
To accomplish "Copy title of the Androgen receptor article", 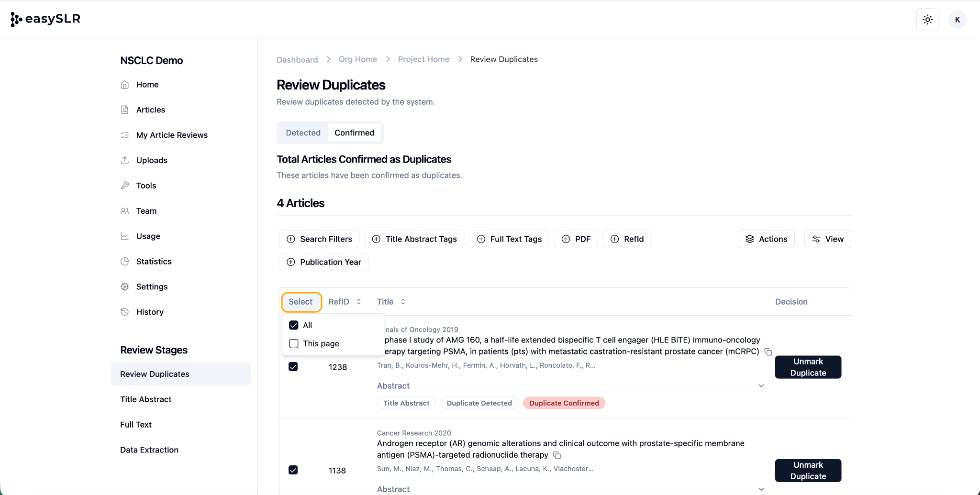I will 557,455.
